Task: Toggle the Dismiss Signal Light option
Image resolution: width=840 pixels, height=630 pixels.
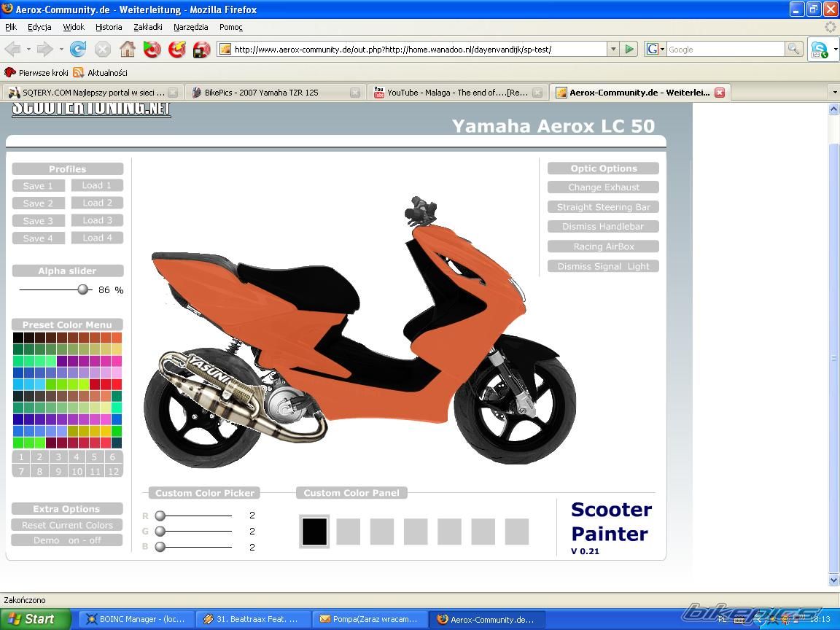Action: point(603,266)
